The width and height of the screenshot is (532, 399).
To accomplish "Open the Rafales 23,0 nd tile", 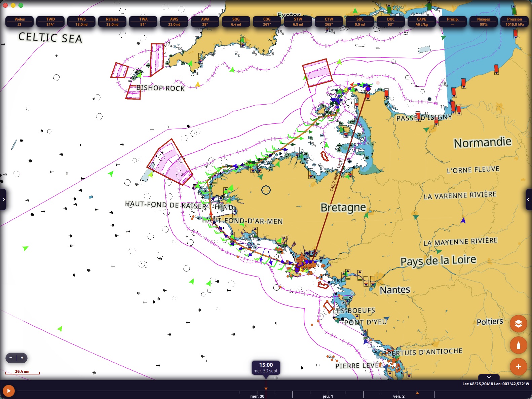I will coord(112,22).
